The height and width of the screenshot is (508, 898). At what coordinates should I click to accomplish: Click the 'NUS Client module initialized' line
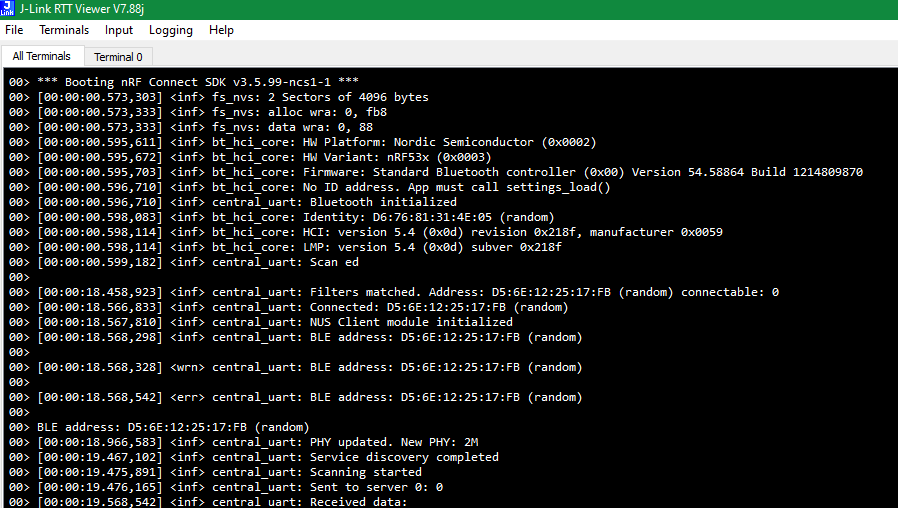point(261,322)
